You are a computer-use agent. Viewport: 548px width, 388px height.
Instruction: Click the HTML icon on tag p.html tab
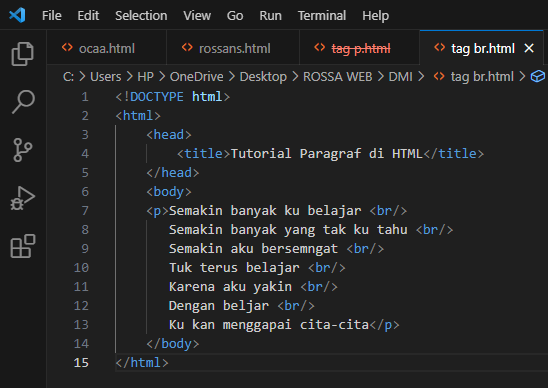click(x=319, y=47)
